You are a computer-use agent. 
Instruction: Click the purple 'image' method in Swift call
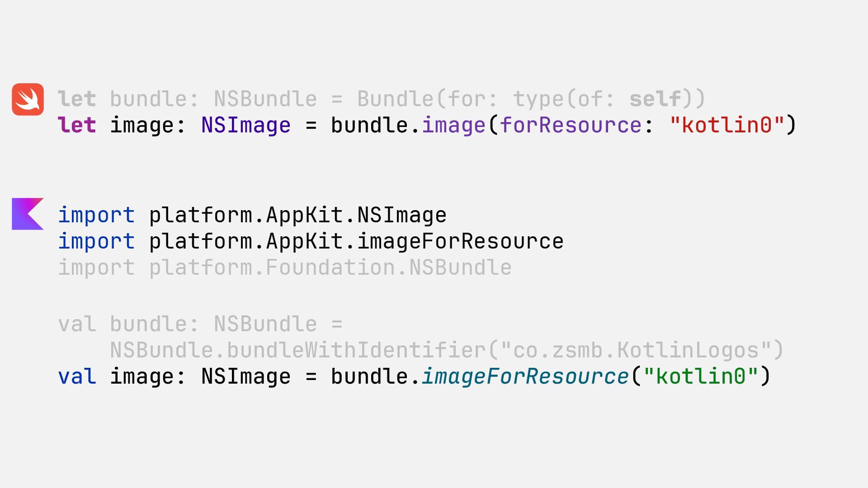(x=453, y=125)
